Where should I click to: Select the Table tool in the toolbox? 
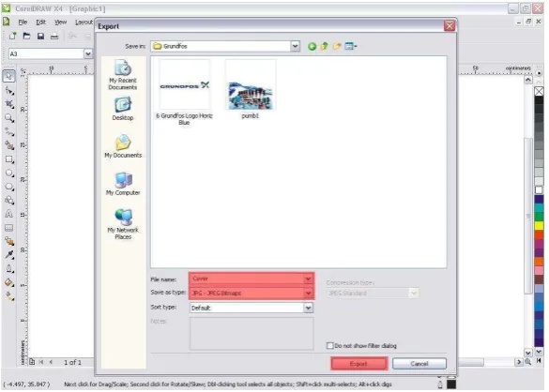[x=9, y=228]
